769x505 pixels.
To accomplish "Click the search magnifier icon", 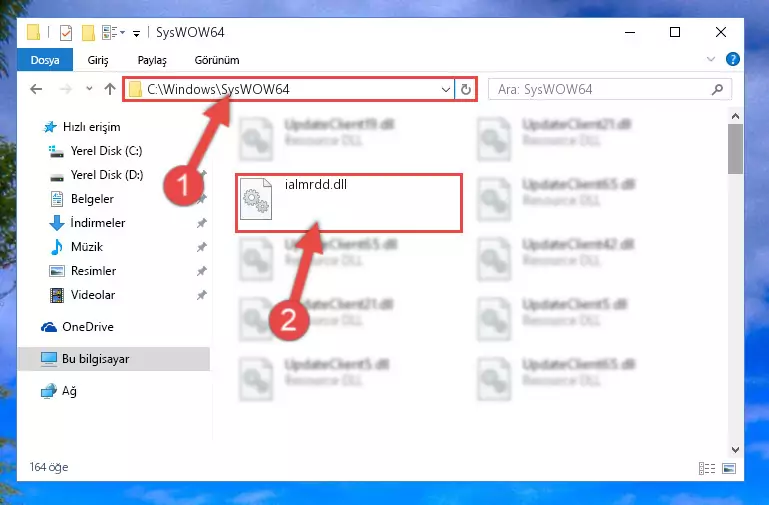I will point(717,89).
